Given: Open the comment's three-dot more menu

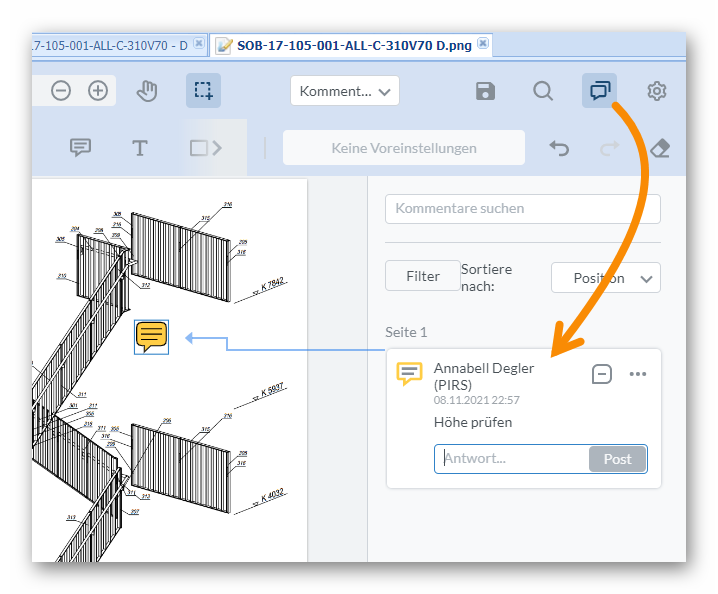Looking at the screenshot, I should (x=638, y=374).
